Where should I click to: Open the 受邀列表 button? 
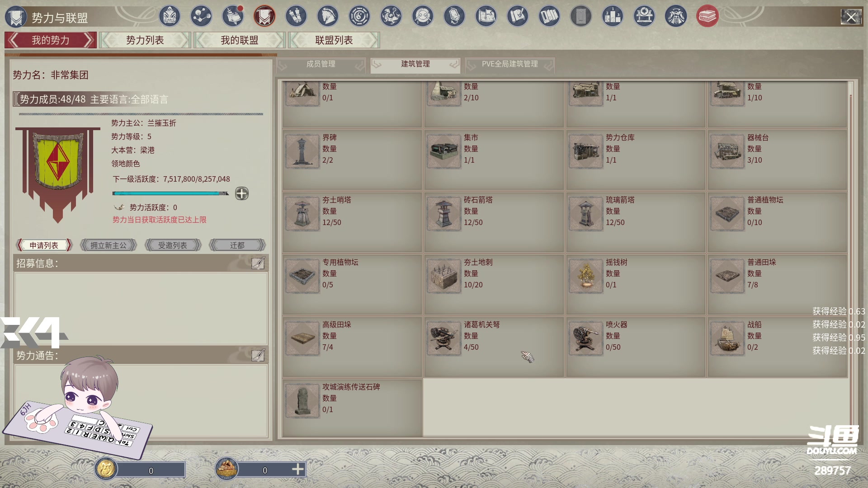point(172,245)
